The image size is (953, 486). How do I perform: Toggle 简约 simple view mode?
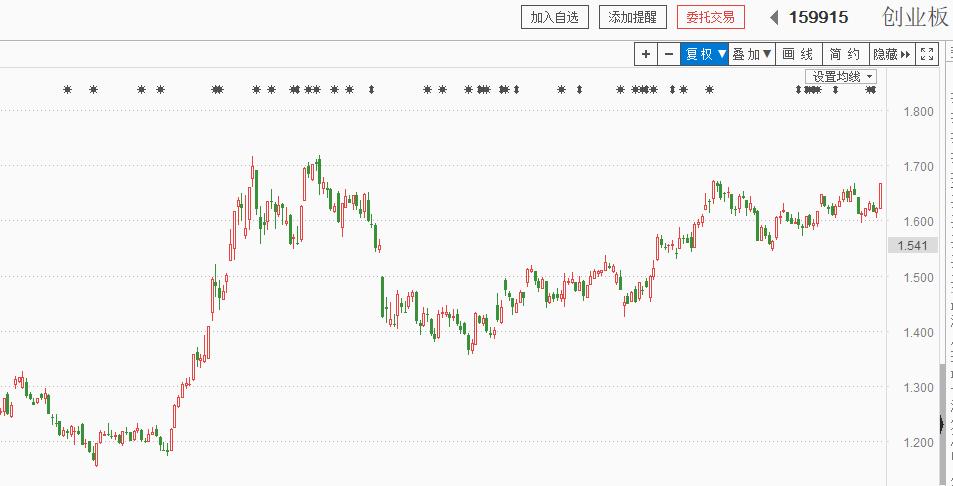845,54
